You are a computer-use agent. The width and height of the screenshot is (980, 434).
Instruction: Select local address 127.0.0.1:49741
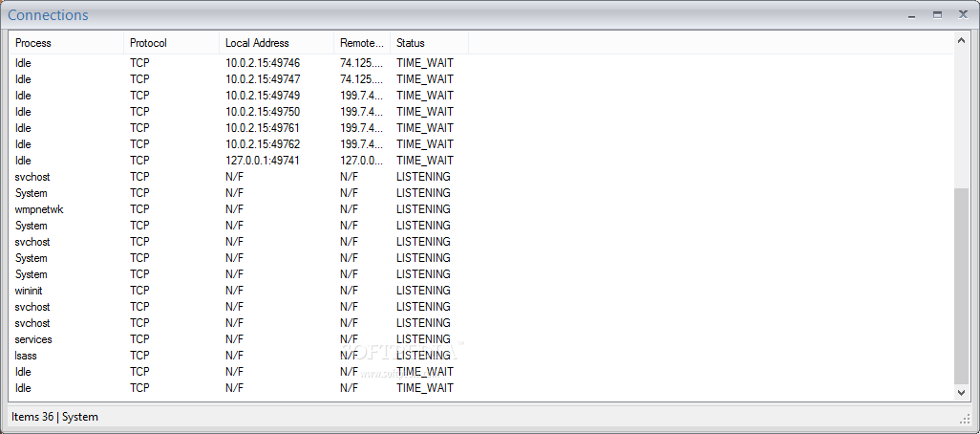tap(263, 161)
